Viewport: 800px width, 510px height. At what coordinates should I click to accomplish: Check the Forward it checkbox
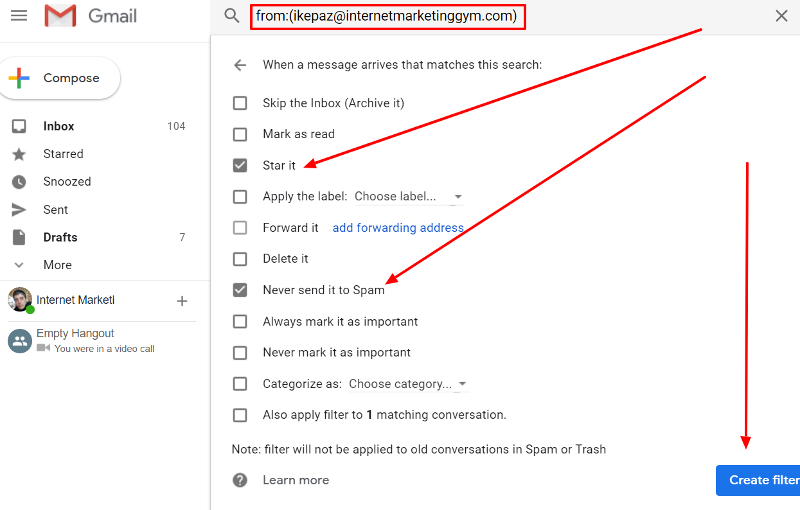tap(240, 227)
